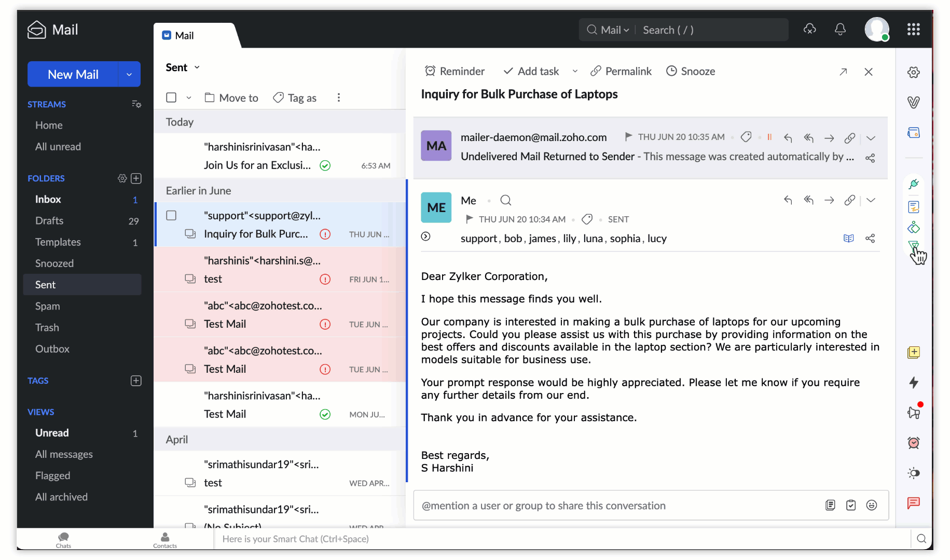Expand more options chevron on Me's message
This screenshot has height=560, width=950.
[x=871, y=200]
